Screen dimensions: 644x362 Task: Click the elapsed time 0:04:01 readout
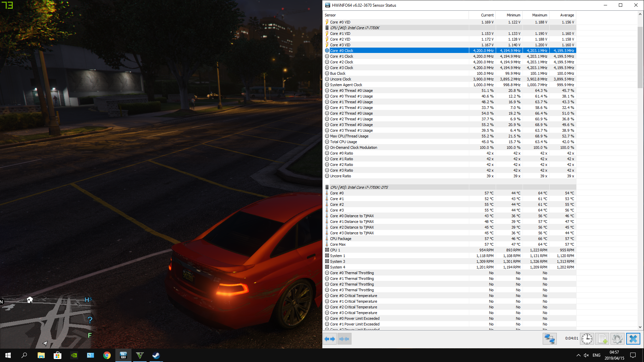tap(571, 339)
